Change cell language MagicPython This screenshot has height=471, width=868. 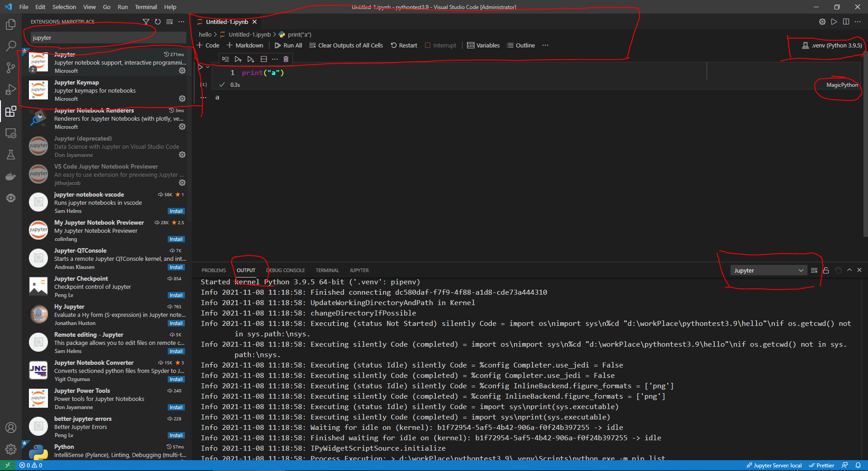842,85
